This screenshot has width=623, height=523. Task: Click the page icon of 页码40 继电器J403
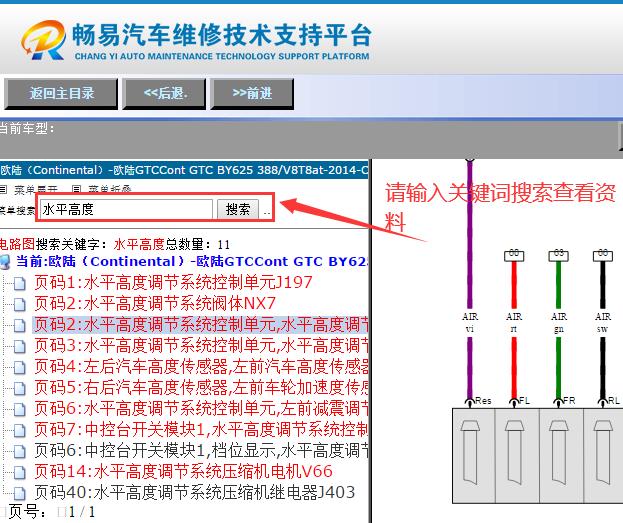19,494
